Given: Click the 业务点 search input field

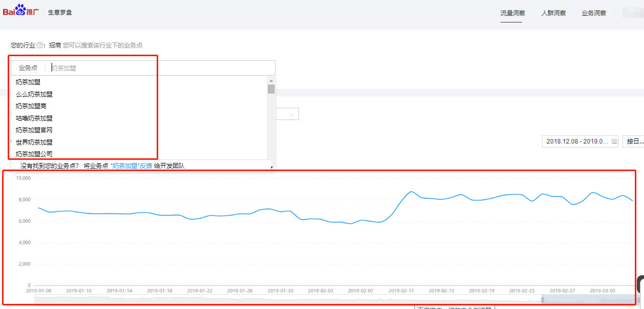Looking at the screenshot, I should [x=161, y=68].
